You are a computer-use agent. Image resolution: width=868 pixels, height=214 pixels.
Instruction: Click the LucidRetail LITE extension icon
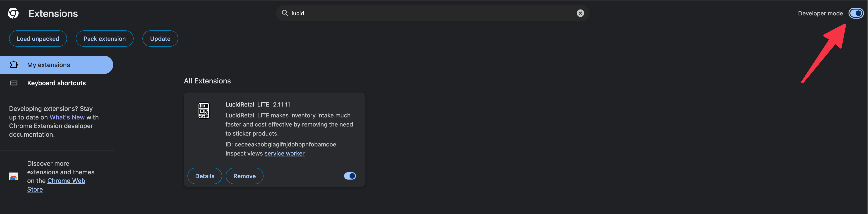pos(204,110)
